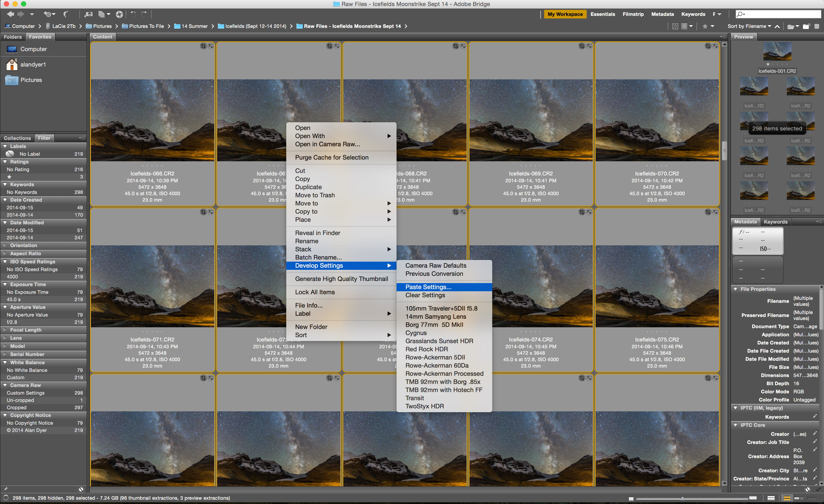
Task: Click the trash delete item icon
Action: tap(817, 26)
